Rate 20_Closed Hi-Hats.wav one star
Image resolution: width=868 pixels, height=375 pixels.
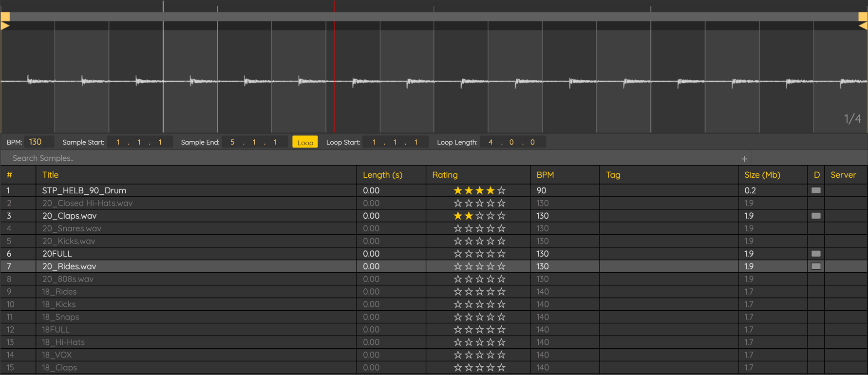pos(458,203)
